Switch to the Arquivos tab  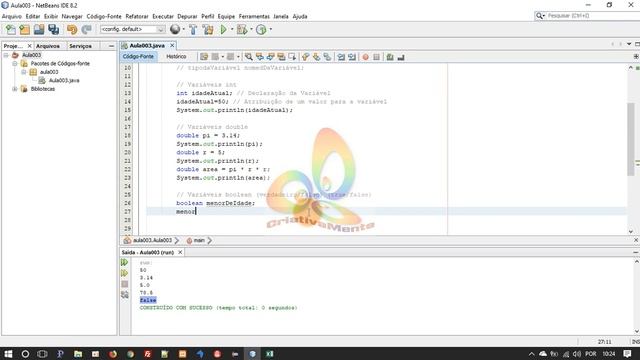pyautogui.click(x=48, y=46)
